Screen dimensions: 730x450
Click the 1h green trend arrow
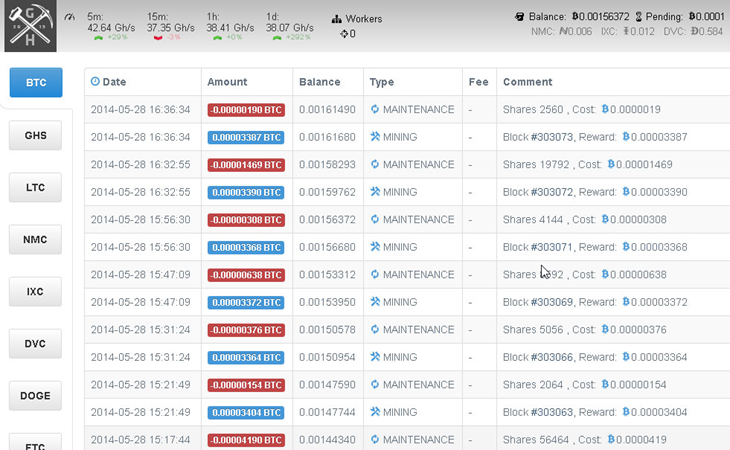[217, 38]
